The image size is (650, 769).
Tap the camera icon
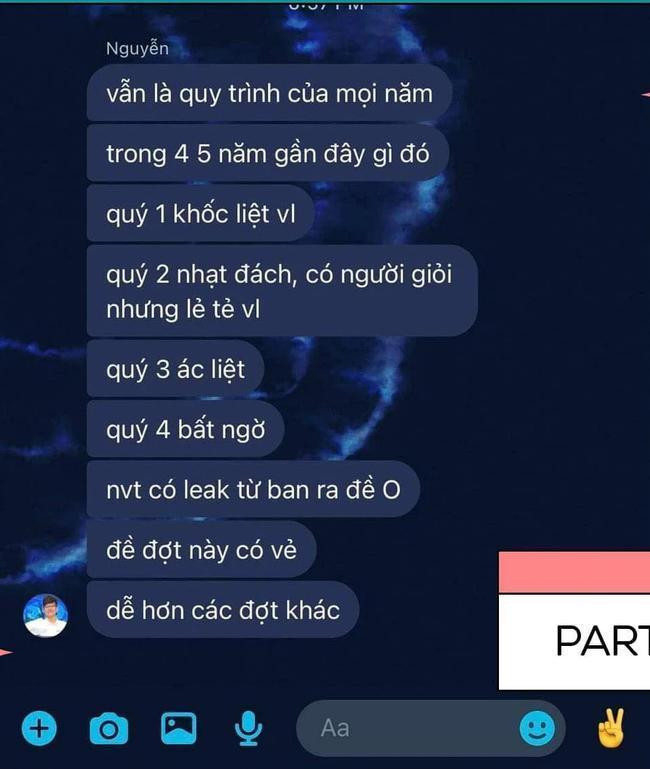click(x=109, y=729)
